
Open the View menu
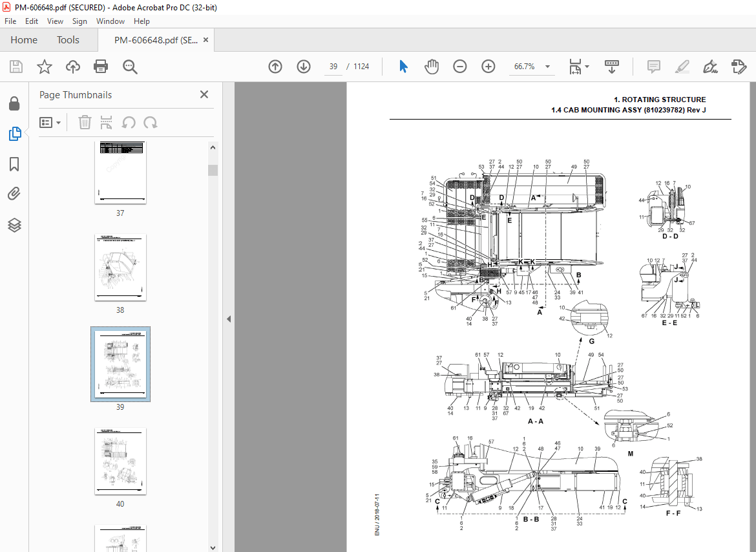click(55, 21)
